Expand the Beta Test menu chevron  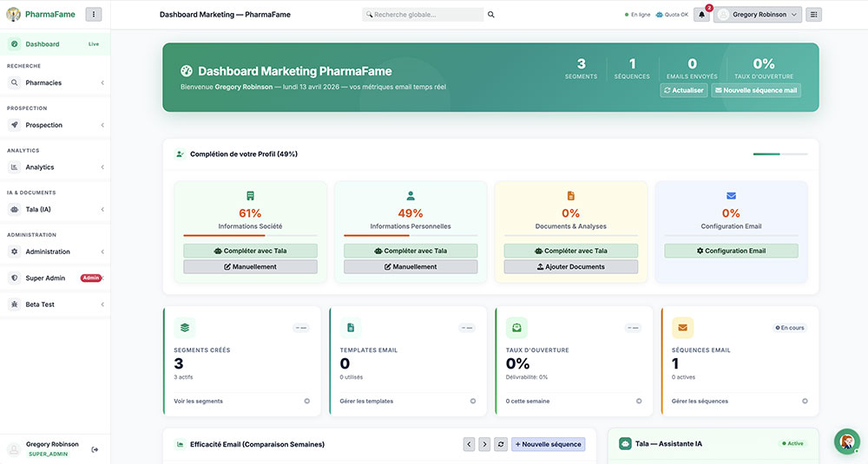click(x=102, y=304)
